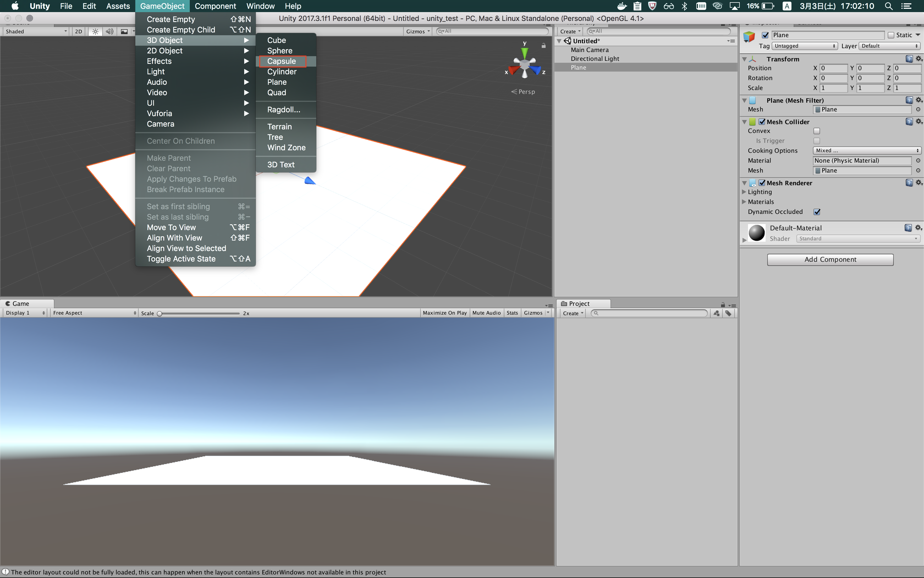This screenshot has width=924, height=578.
Task: Uncheck Dynamic Occluded checkbox
Action: [x=817, y=212]
